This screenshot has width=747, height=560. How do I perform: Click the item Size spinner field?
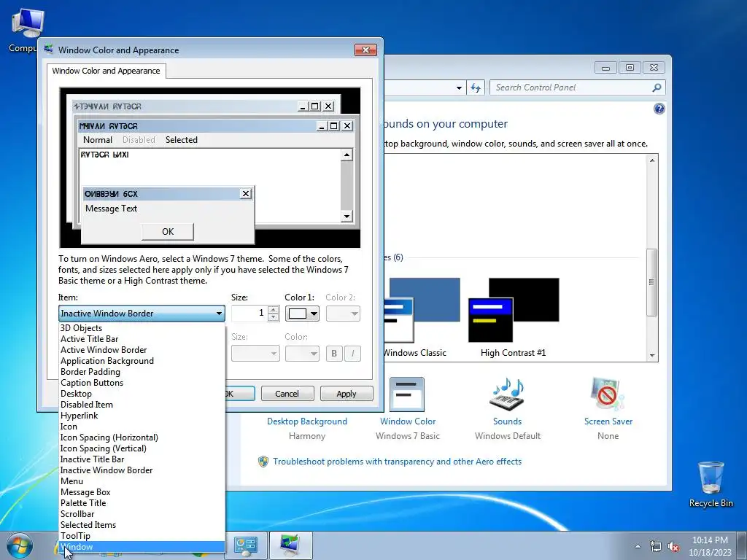pyautogui.click(x=249, y=314)
